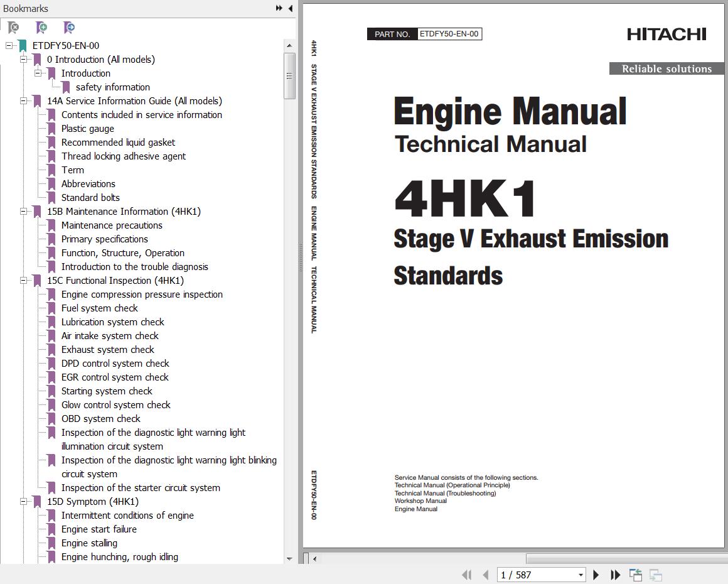Image resolution: width=728 pixels, height=584 pixels.
Task: Click the bookmark properties icon
Action: tap(69, 28)
